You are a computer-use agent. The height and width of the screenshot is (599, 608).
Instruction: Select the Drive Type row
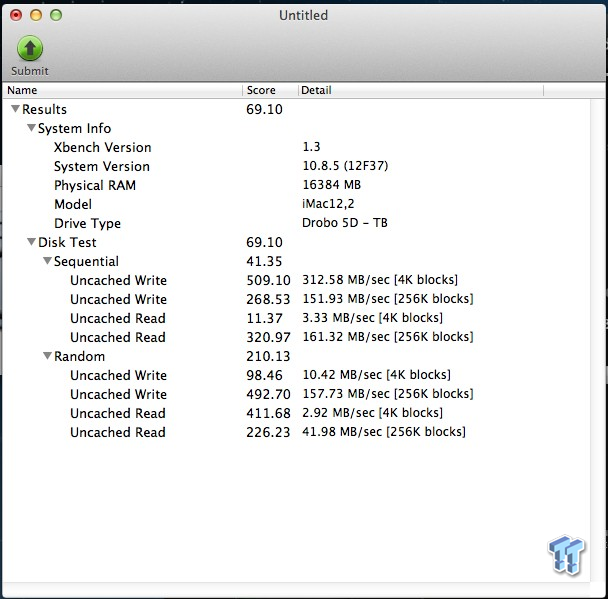click(296, 223)
